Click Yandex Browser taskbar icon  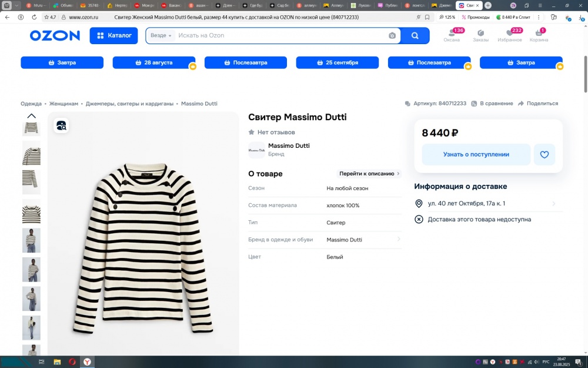click(x=87, y=362)
